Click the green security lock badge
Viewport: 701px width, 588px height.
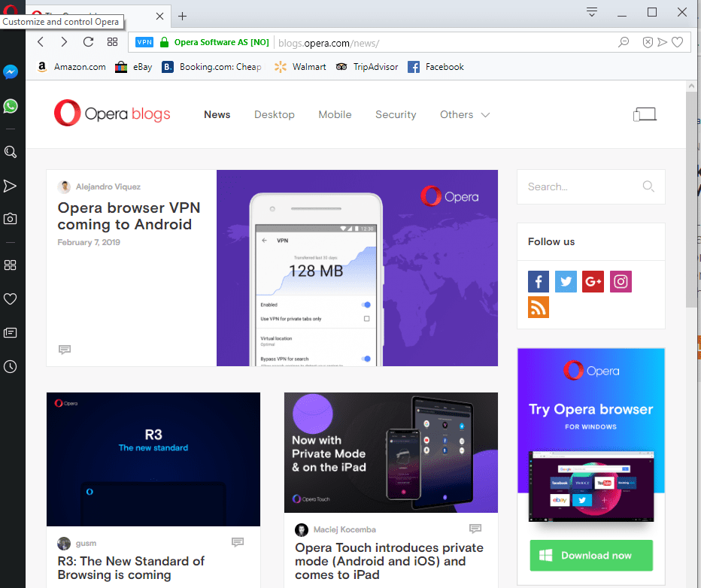pos(165,42)
